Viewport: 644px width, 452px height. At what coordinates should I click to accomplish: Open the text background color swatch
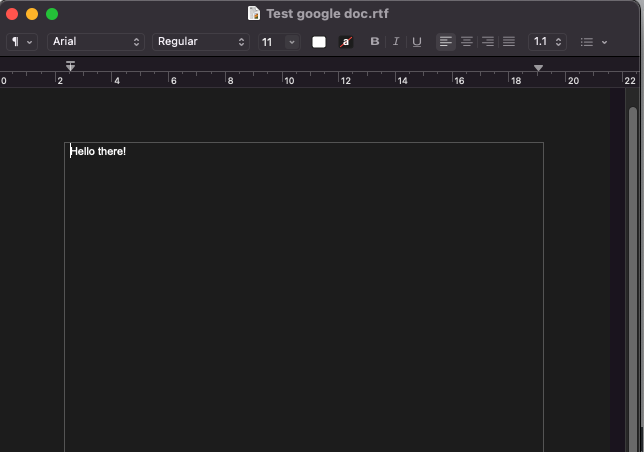point(346,42)
